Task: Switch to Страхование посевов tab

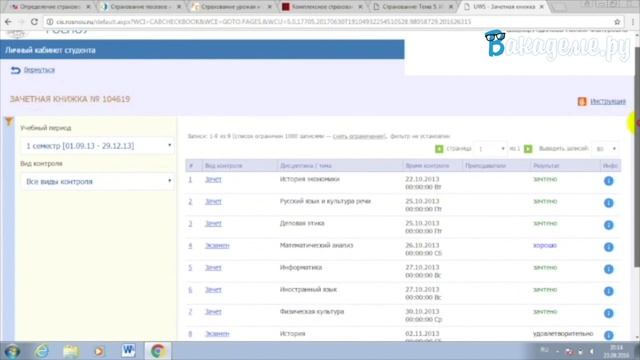Action: pos(139,7)
